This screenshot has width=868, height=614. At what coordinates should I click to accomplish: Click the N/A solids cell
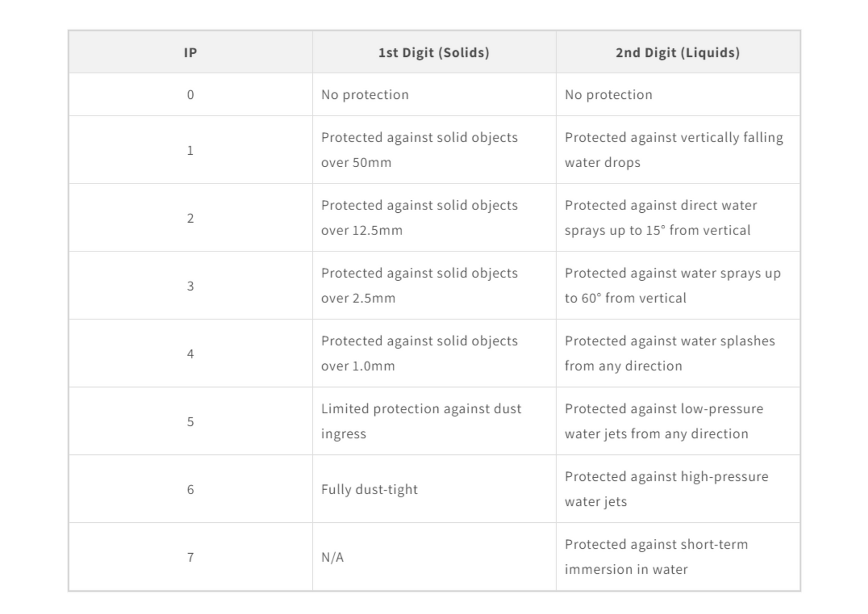[x=332, y=558]
